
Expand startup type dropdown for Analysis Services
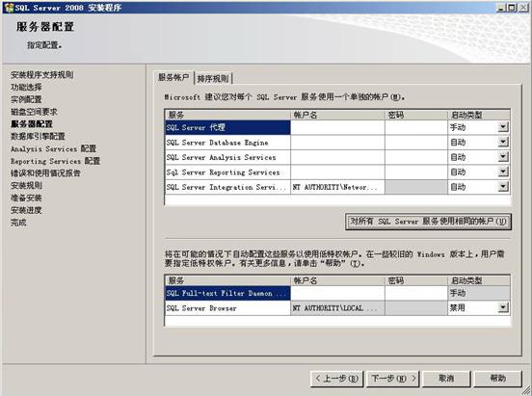point(503,157)
